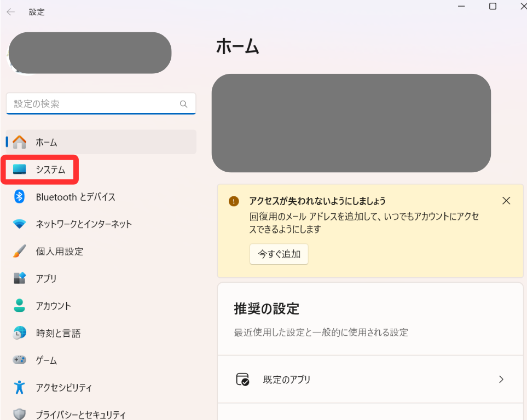The image size is (527, 420).
Task: Go back with the back arrow
Action: pos(11,12)
